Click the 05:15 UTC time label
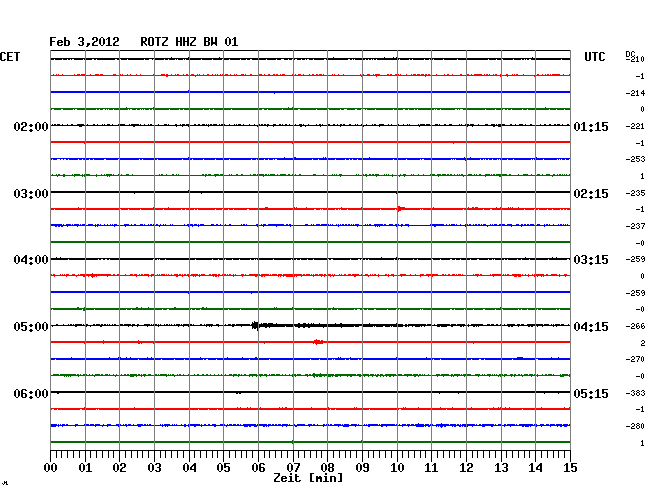The image size is (650, 494). click(x=591, y=393)
